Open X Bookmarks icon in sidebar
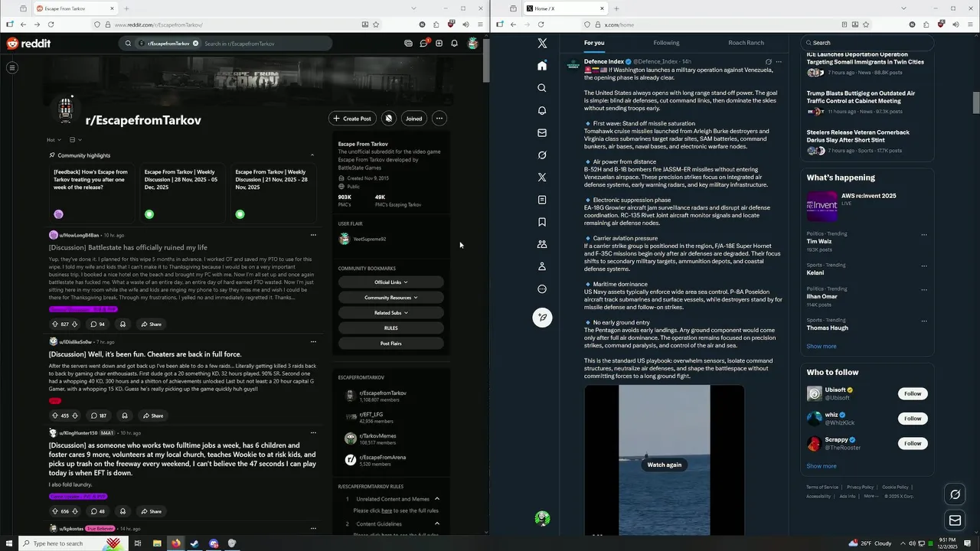980x551 pixels. coord(542,222)
